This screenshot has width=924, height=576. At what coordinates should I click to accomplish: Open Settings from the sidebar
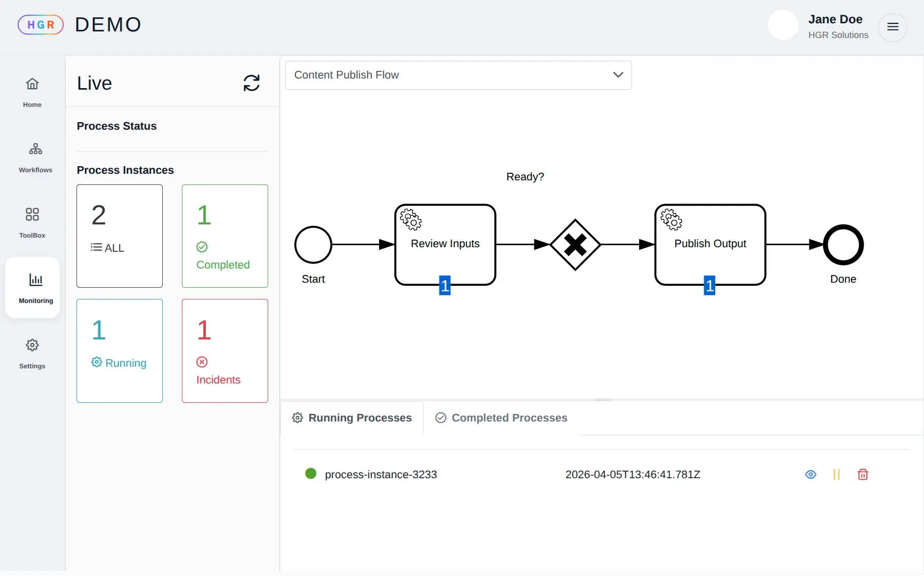pos(32,353)
